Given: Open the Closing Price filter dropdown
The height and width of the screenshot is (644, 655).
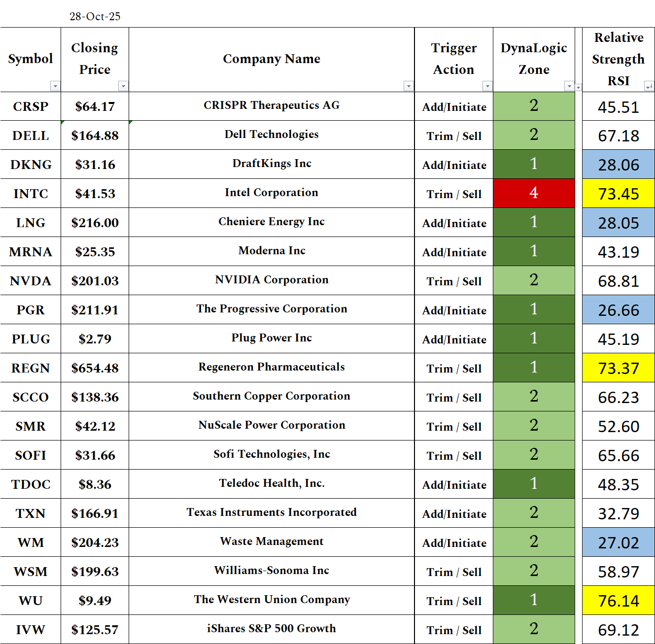Looking at the screenshot, I should pyautogui.click(x=123, y=86).
